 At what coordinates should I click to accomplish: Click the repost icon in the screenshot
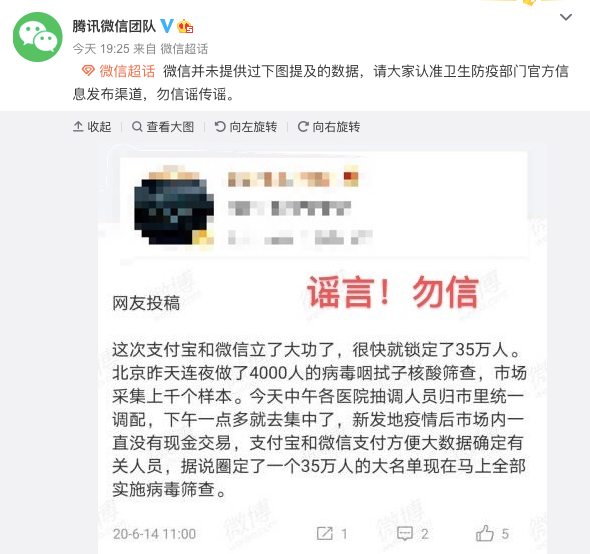(325, 533)
